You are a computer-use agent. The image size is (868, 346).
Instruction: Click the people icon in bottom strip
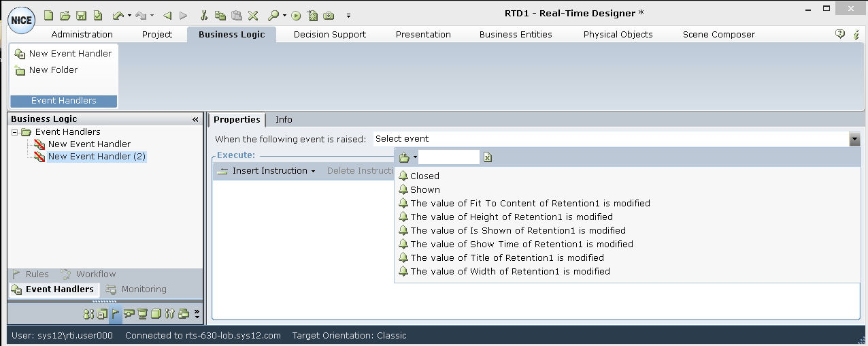[x=88, y=314]
